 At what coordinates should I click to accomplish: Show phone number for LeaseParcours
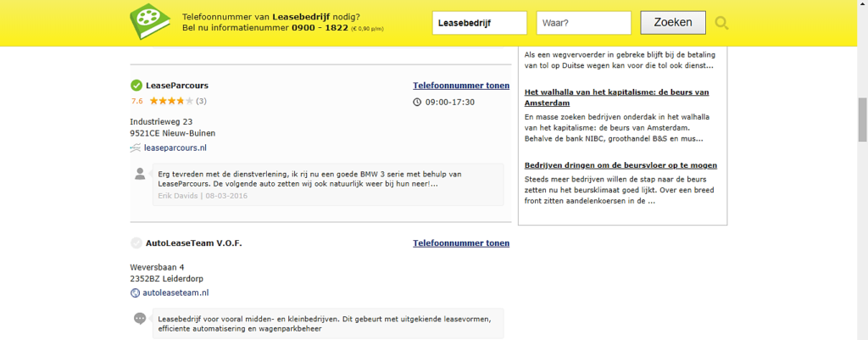click(x=461, y=86)
